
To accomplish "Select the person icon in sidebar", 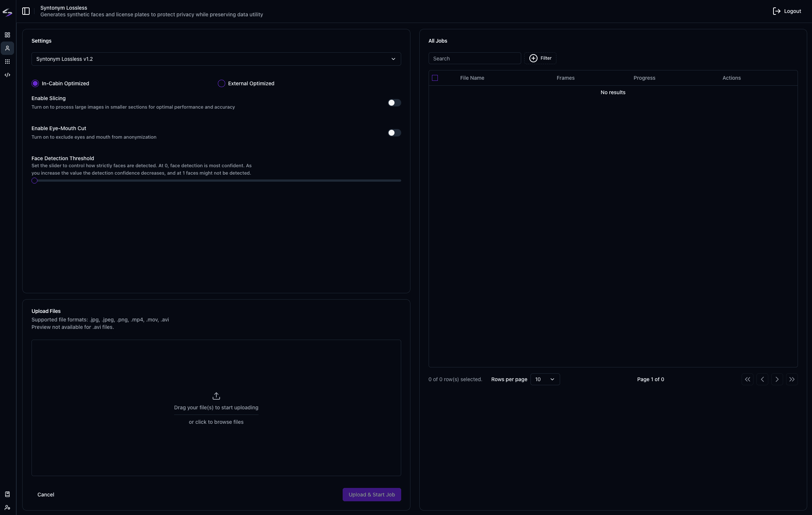I will click(7, 48).
